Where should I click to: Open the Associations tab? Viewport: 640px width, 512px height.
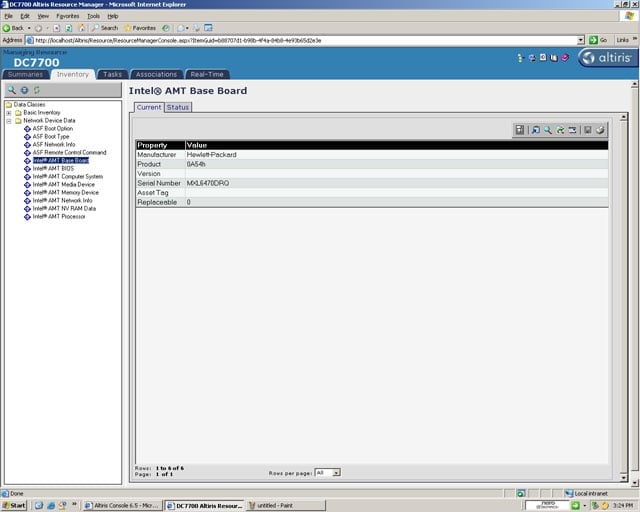point(156,74)
